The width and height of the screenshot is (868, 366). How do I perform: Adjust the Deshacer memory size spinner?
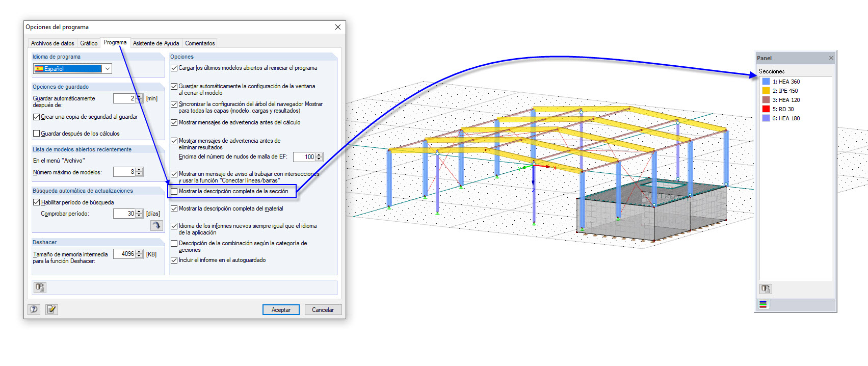[139, 254]
